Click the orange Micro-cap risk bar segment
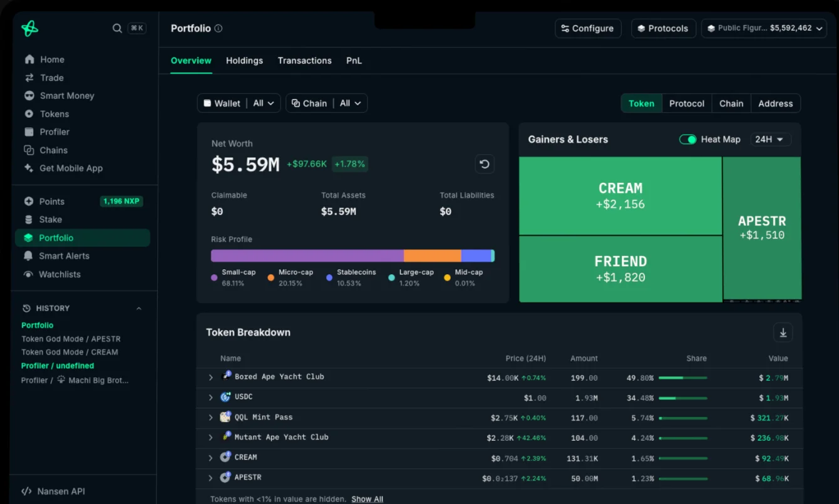 [x=433, y=255]
